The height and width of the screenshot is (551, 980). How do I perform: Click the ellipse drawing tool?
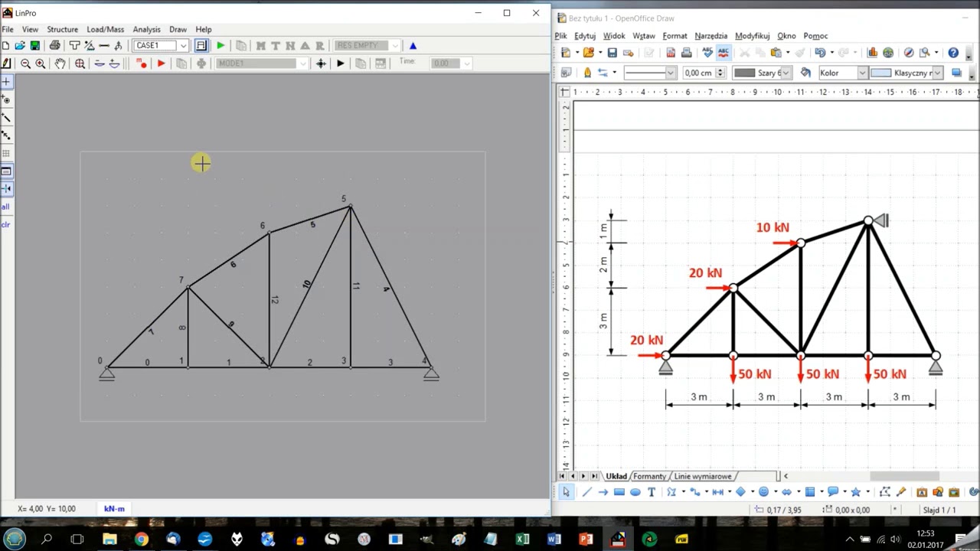pyautogui.click(x=635, y=492)
